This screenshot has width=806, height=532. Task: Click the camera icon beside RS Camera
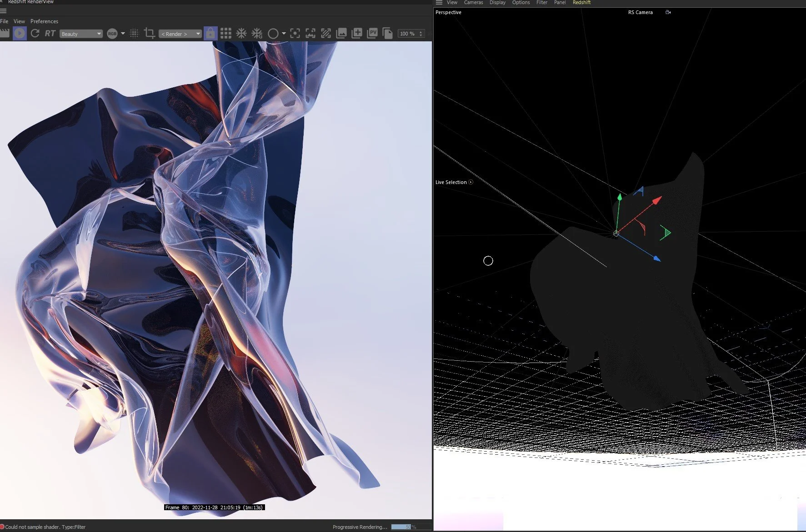(668, 12)
